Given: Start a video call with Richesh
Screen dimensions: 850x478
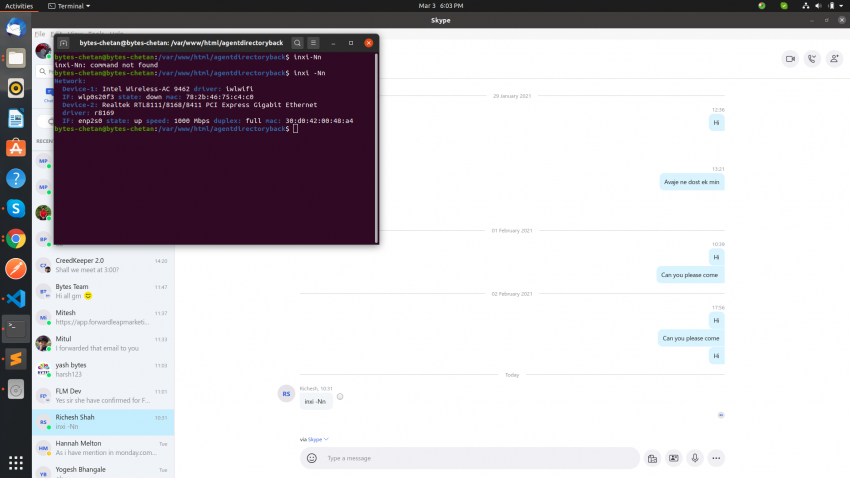Looking at the screenshot, I should (789, 59).
